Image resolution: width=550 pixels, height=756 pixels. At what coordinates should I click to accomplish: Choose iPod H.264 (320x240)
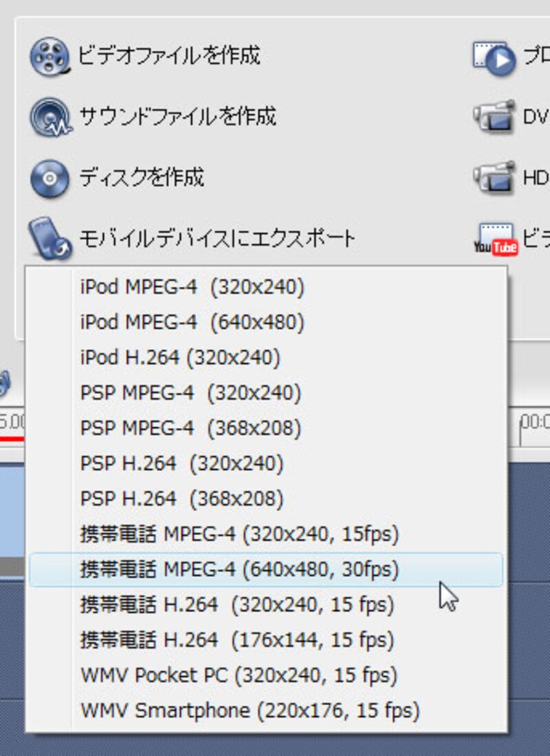tap(266, 357)
